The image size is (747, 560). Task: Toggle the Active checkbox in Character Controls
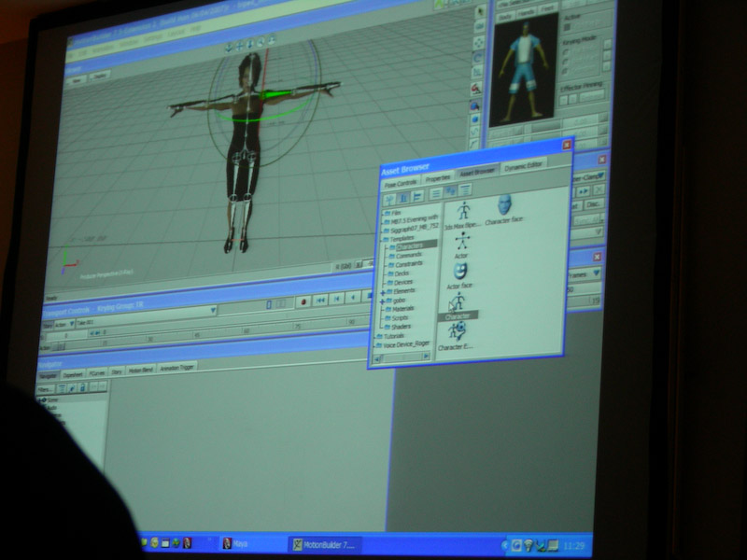pos(567,28)
